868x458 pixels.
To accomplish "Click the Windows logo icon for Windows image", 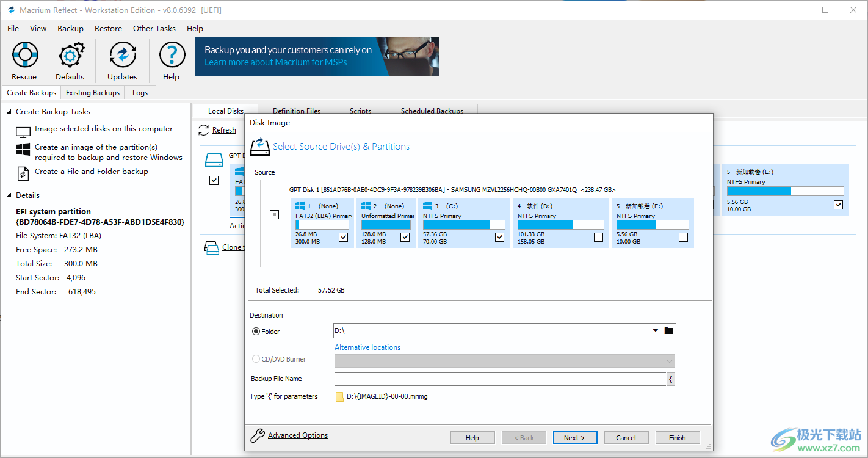I will (x=23, y=150).
